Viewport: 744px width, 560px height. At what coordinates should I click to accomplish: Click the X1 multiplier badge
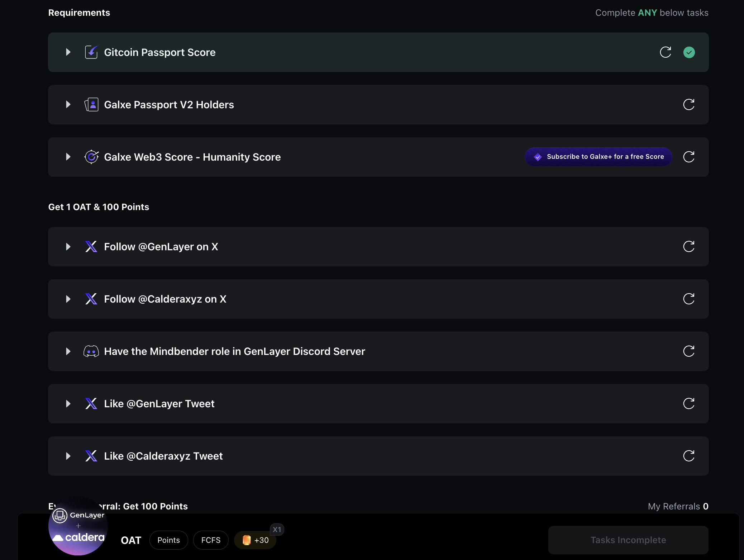pos(277,530)
